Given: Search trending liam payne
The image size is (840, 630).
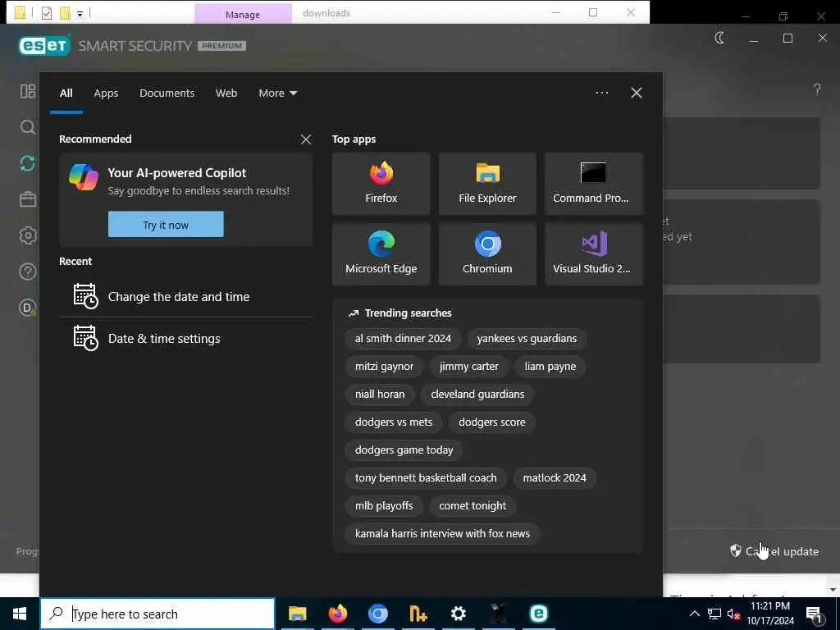Looking at the screenshot, I should click(x=550, y=367).
